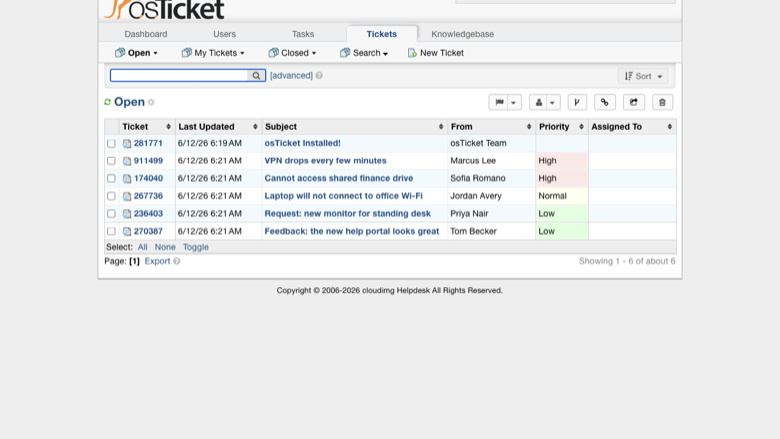This screenshot has height=439, width=780.
Task: Click the transfer tickets arrow icon
Action: point(634,102)
